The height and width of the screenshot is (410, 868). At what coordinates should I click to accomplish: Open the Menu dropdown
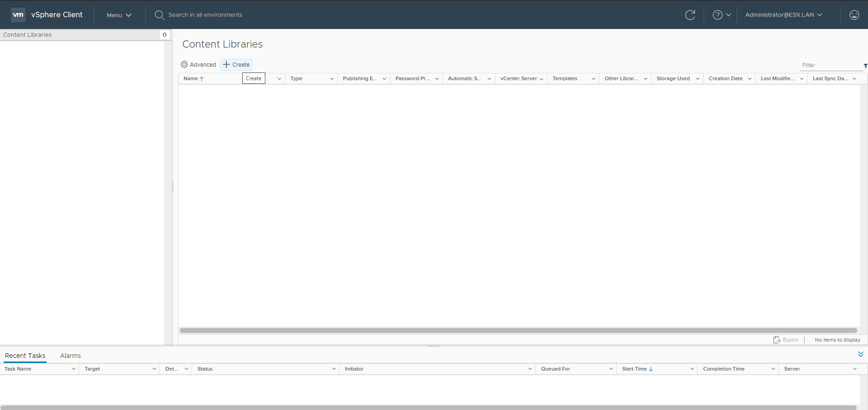click(x=119, y=15)
